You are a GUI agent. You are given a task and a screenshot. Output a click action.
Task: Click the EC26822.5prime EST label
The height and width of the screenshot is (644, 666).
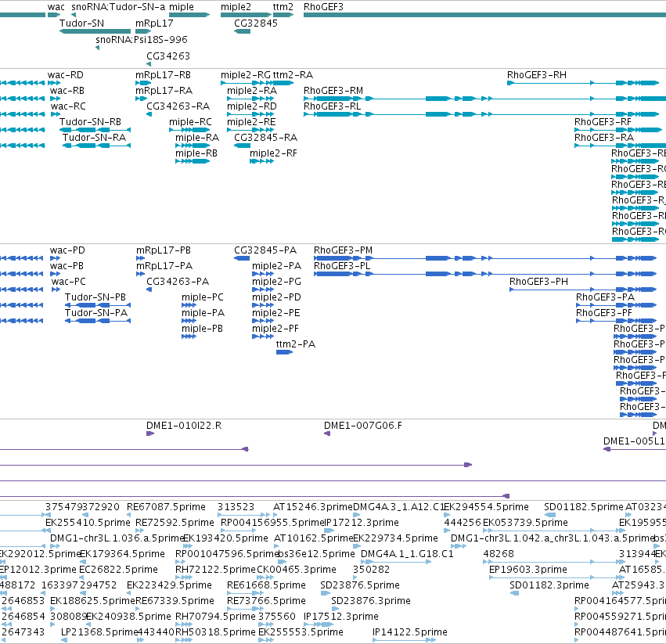118,570
